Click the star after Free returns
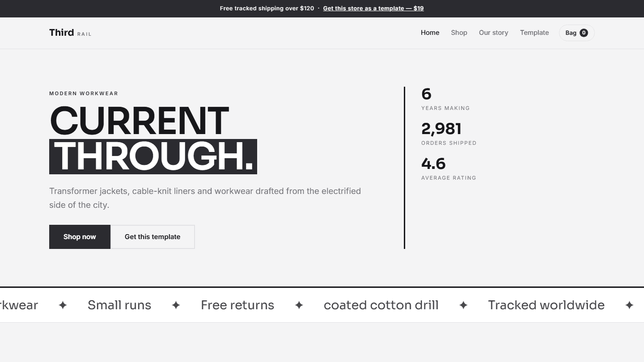644x362 pixels. 299,305
